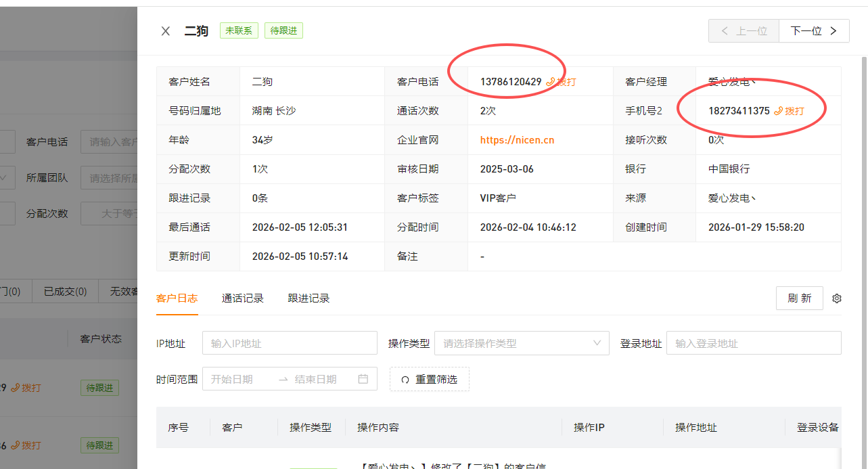Open table settings gear icon

(837, 298)
